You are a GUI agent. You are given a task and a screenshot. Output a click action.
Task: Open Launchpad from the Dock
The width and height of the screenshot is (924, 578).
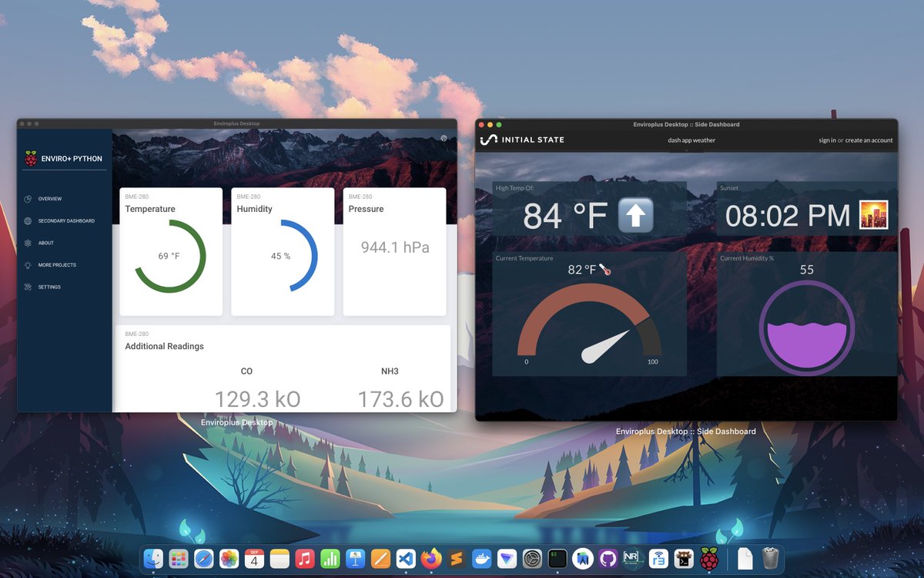pyautogui.click(x=179, y=558)
